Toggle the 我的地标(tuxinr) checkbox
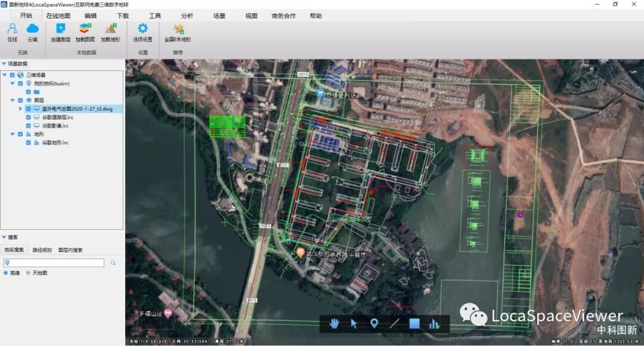Screen dimensions: 644x346 coord(20,83)
